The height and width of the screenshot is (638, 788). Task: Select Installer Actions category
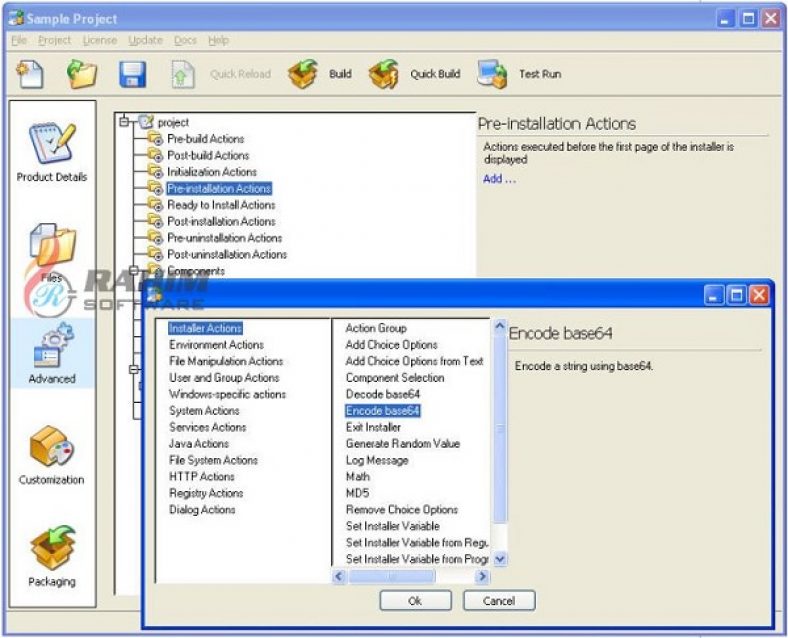coord(205,328)
